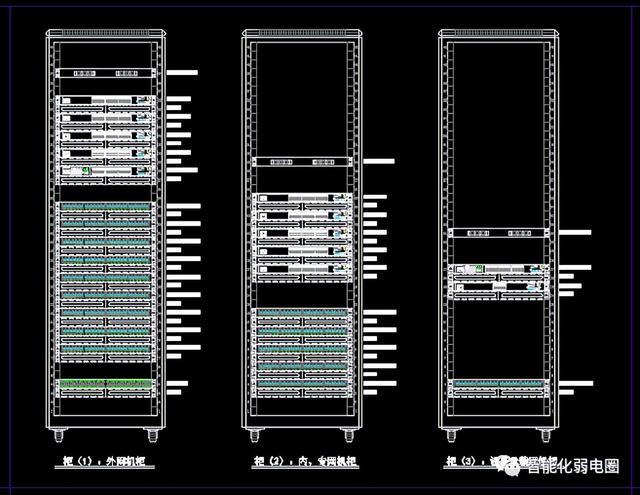This screenshot has height=495, width=640.
Task: Click the power strip in cabinet (2)
Action: pos(302,162)
